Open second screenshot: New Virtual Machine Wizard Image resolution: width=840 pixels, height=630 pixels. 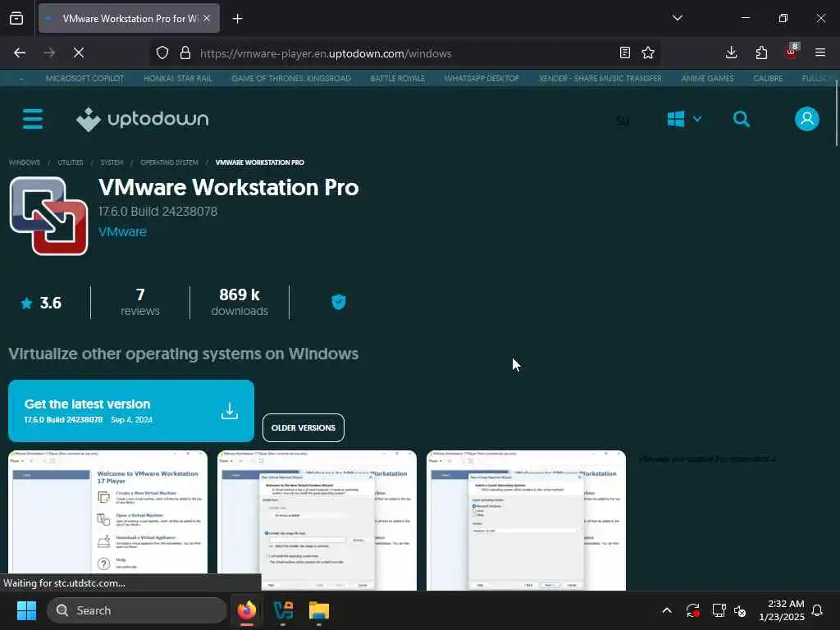tap(317, 520)
